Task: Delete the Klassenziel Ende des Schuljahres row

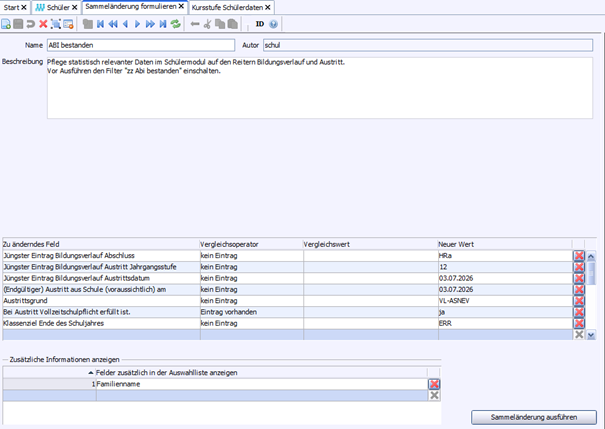Action: point(578,323)
